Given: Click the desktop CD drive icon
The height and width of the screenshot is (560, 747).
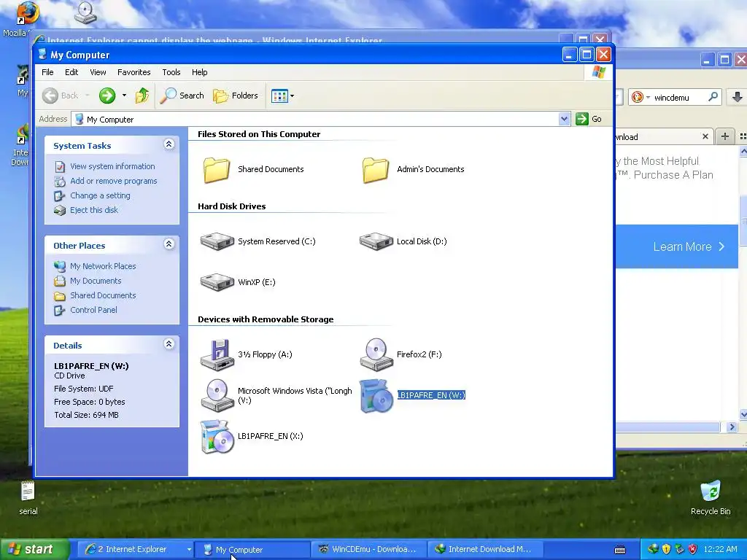Looking at the screenshot, I should pos(85,13).
